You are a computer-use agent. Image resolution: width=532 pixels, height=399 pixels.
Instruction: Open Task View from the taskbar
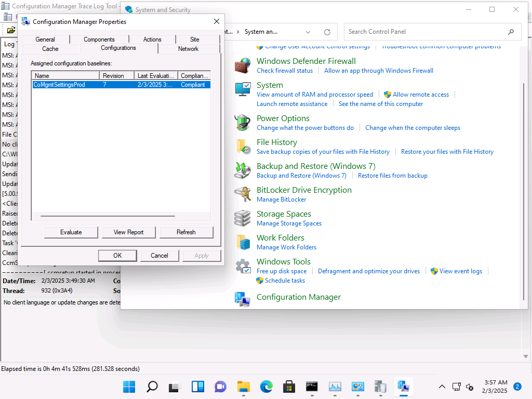[x=175, y=387]
